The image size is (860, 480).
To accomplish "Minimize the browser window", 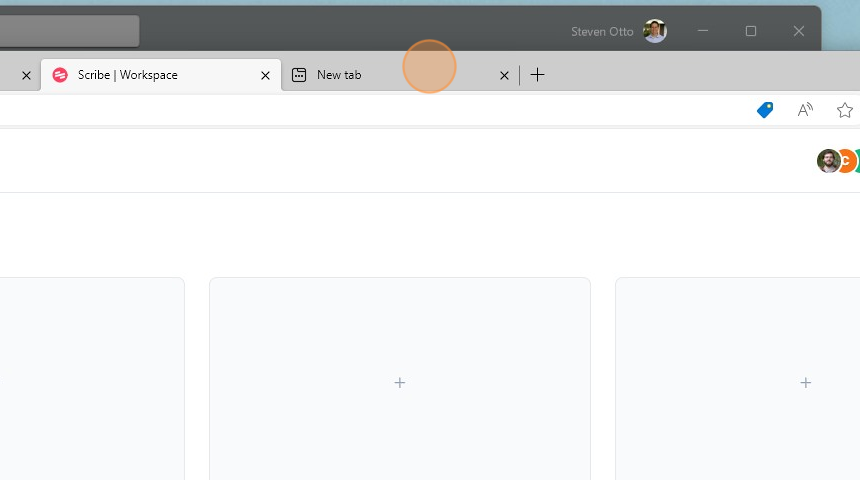I will [703, 31].
